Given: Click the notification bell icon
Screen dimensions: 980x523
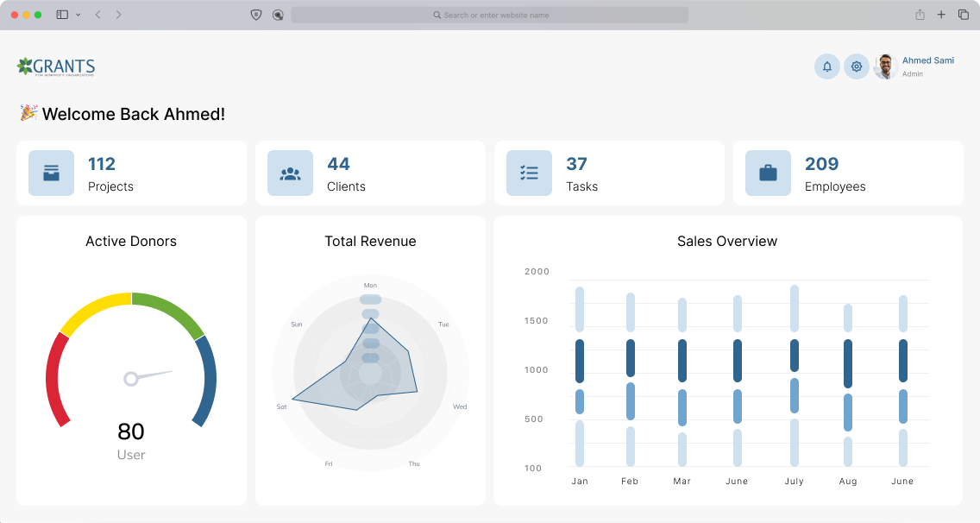Looking at the screenshot, I should pyautogui.click(x=827, y=66).
